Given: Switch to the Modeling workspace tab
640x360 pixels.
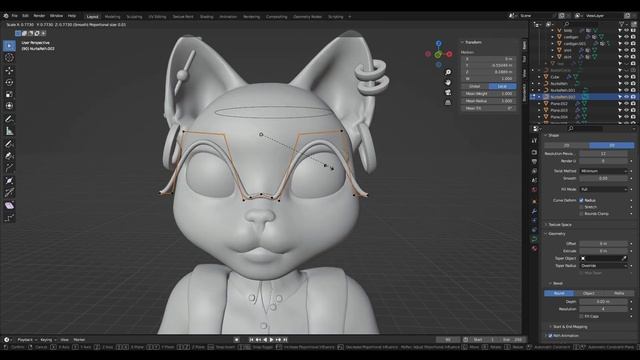Looking at the screenshot, I should (113, 17).
